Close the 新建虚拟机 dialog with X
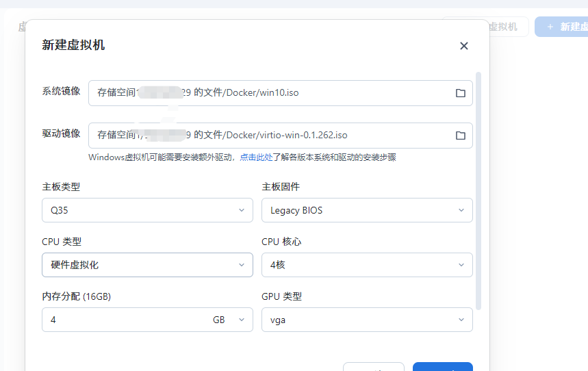 [x=463, y=46]
